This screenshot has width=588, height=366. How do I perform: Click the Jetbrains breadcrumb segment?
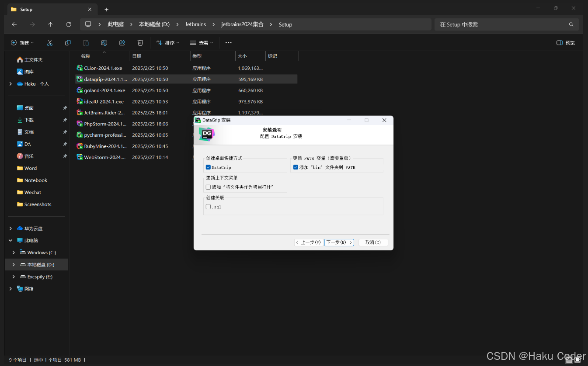195,24
